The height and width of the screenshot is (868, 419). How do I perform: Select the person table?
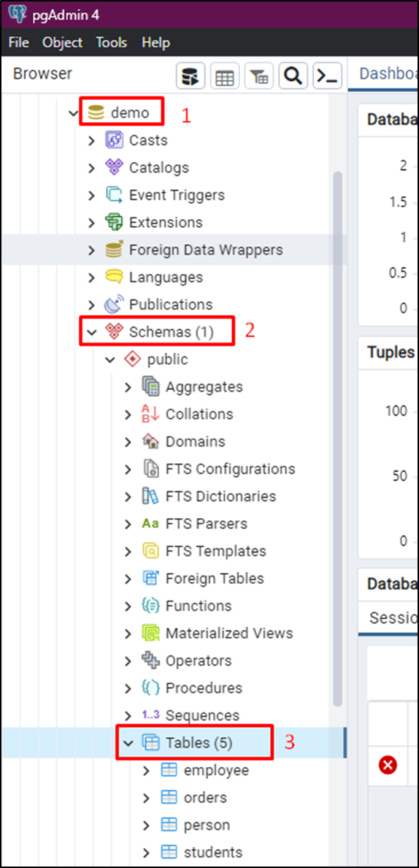(207, 825)
